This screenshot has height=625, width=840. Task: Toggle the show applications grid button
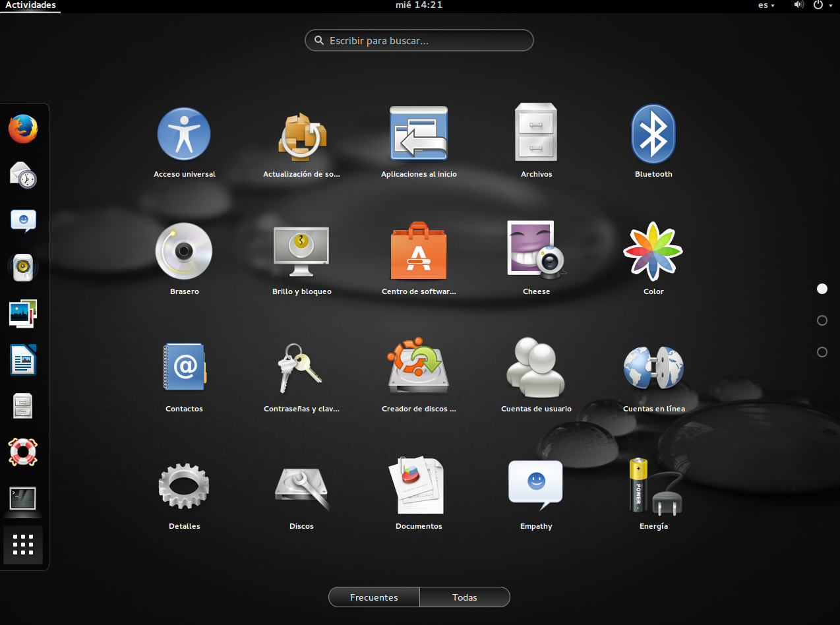tap(23, 545)
